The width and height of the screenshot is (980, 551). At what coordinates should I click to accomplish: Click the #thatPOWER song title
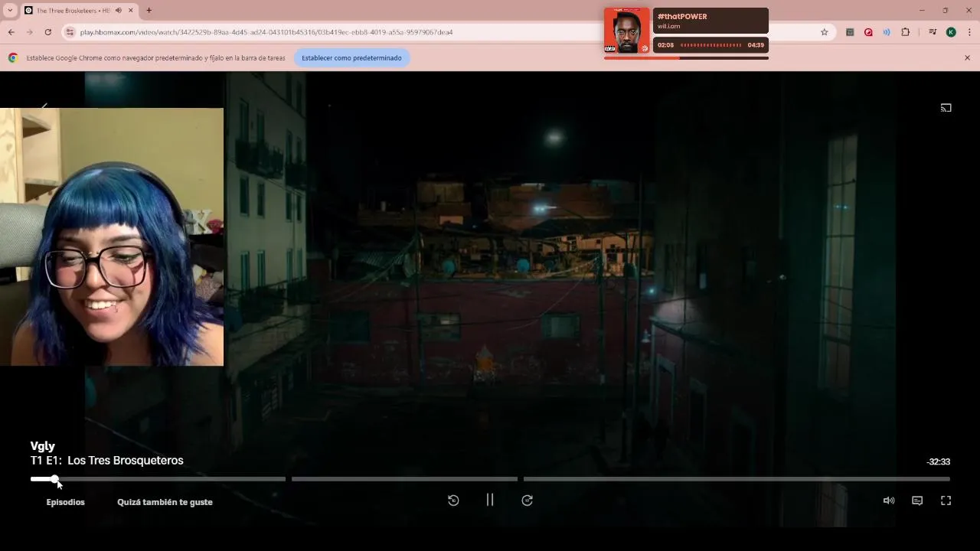[682, 17]
